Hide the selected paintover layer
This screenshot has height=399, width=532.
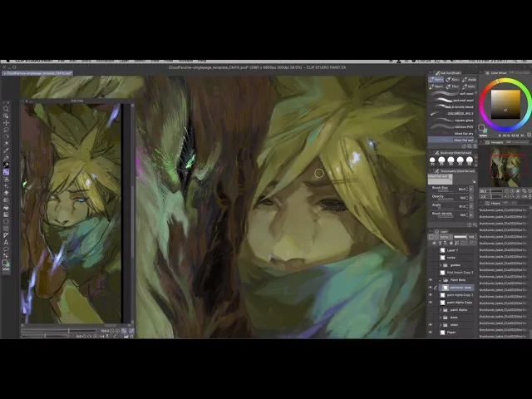(431, 288)
